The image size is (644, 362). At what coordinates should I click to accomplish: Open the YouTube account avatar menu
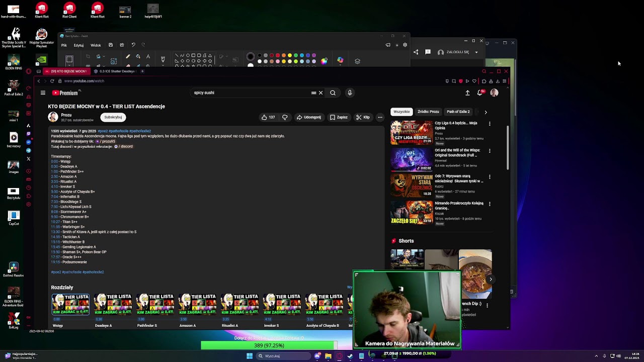point(494,93)
